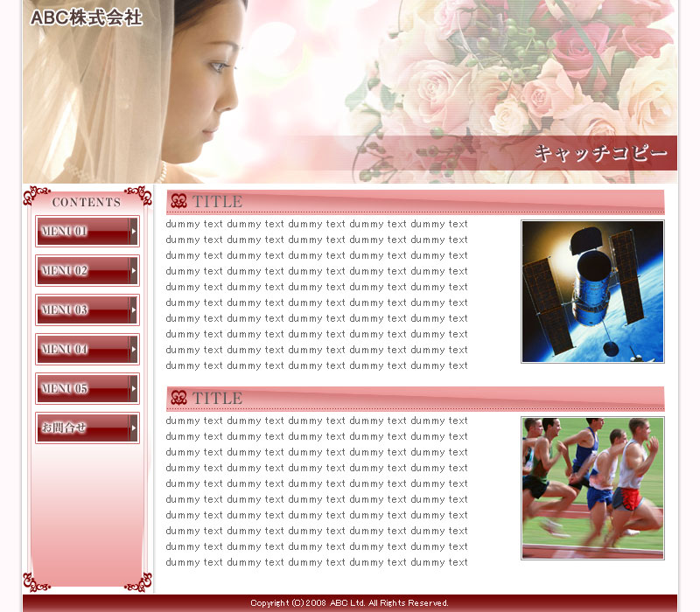Open the MENU 02 sidebar button
The width and height of the screenshot is (700, 612).
tap(87, 270)
